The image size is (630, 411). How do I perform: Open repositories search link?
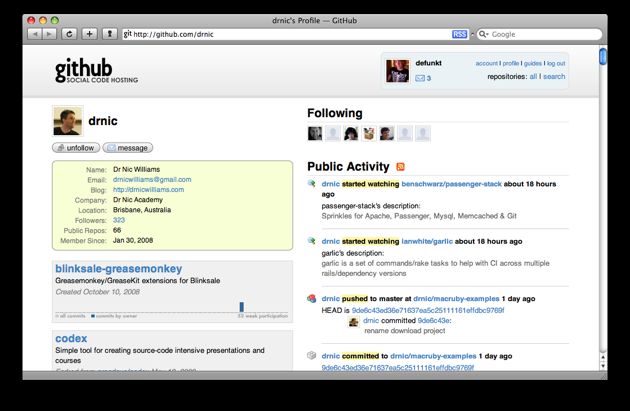[x=554, y=76]
